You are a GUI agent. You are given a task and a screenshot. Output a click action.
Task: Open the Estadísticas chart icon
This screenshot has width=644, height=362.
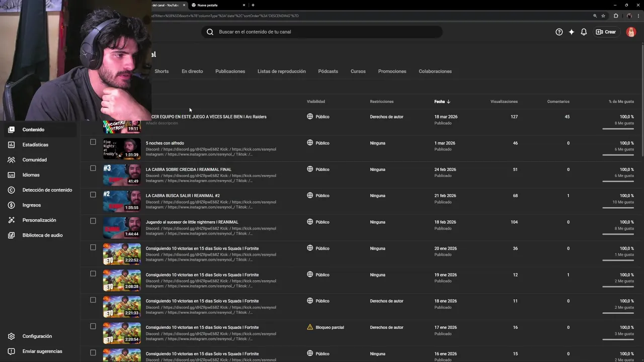(11, 145)
